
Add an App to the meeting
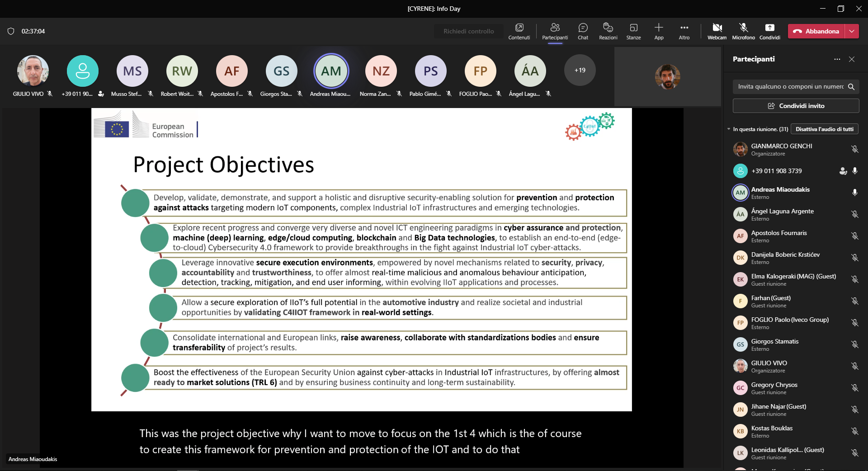659,31
